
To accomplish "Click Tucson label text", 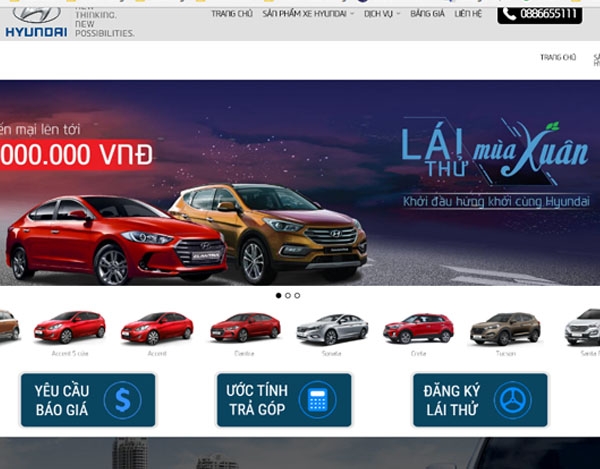I will point(505,353).
